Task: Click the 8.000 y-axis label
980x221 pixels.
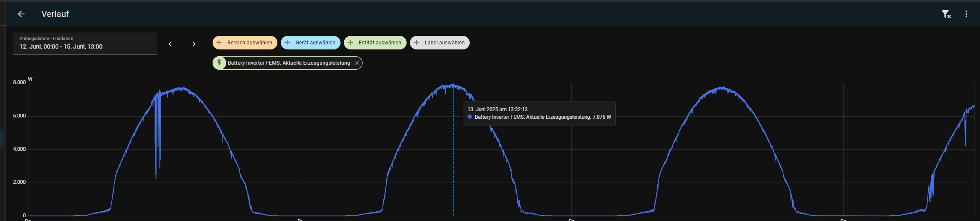Action: tap(19, 82)
